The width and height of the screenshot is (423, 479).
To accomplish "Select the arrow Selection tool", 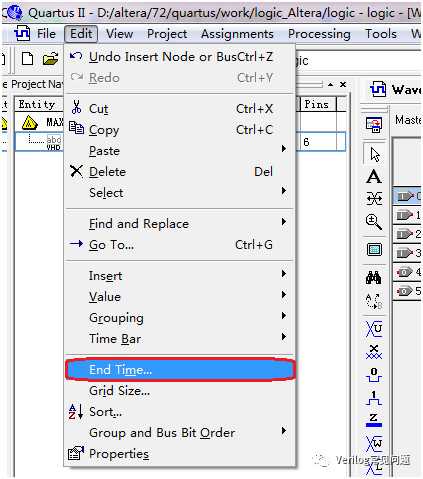I will (374, 154).
